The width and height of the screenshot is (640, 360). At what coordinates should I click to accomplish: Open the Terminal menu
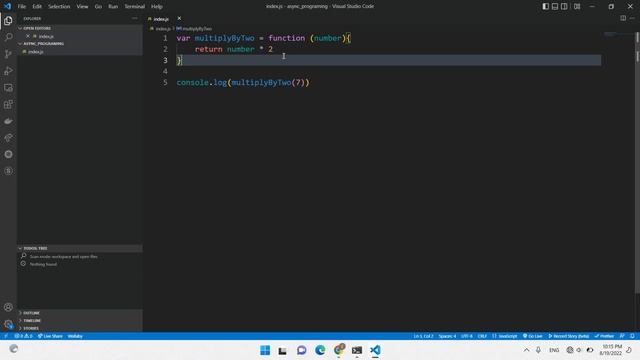click(135, 7)
